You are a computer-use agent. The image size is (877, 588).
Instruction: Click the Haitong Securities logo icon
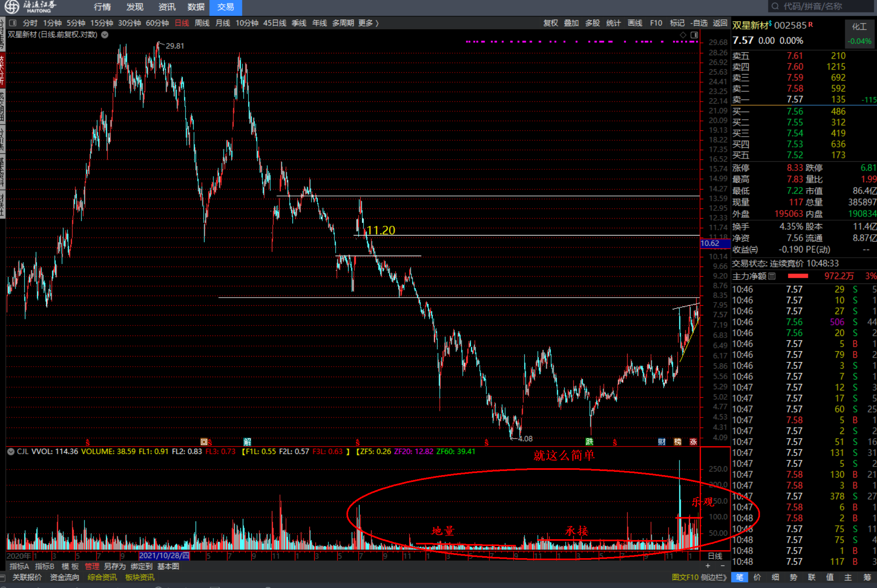[11, 6]
